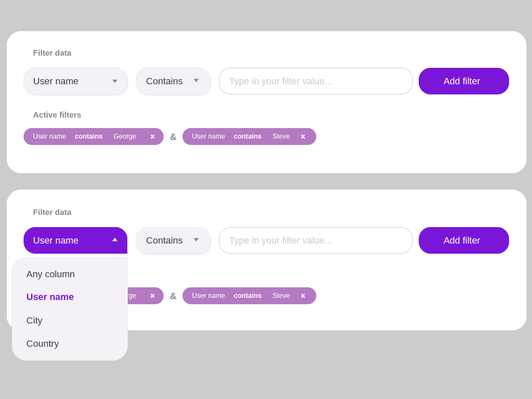532x399 pixels.
Task: Click the x on the partially hidden filter chip
Action: 152,295
